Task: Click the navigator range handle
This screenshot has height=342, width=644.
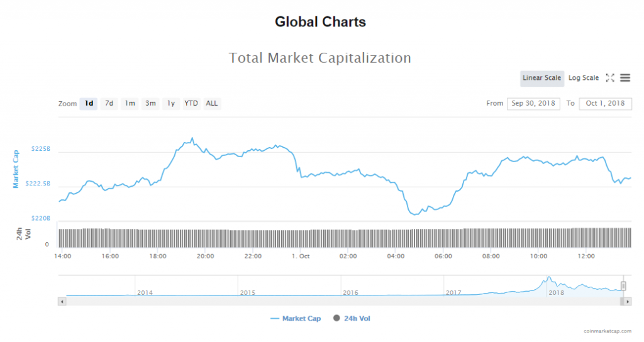Action: [624, 285]
